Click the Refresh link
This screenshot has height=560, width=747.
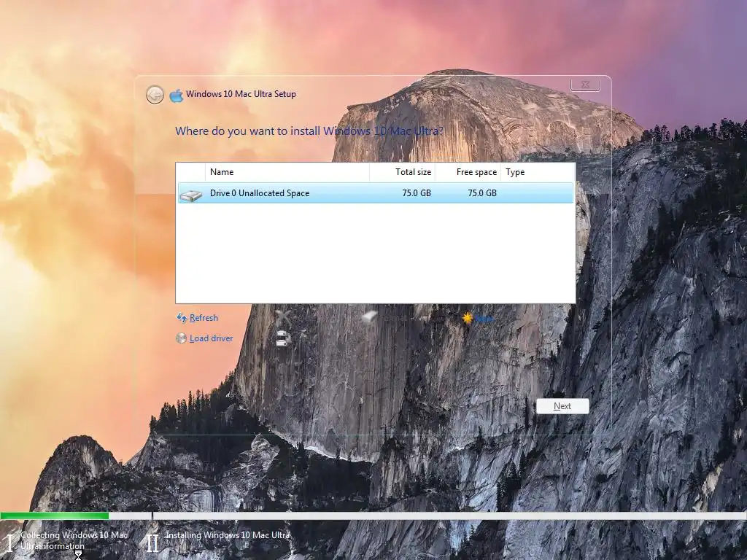[204, 318]
